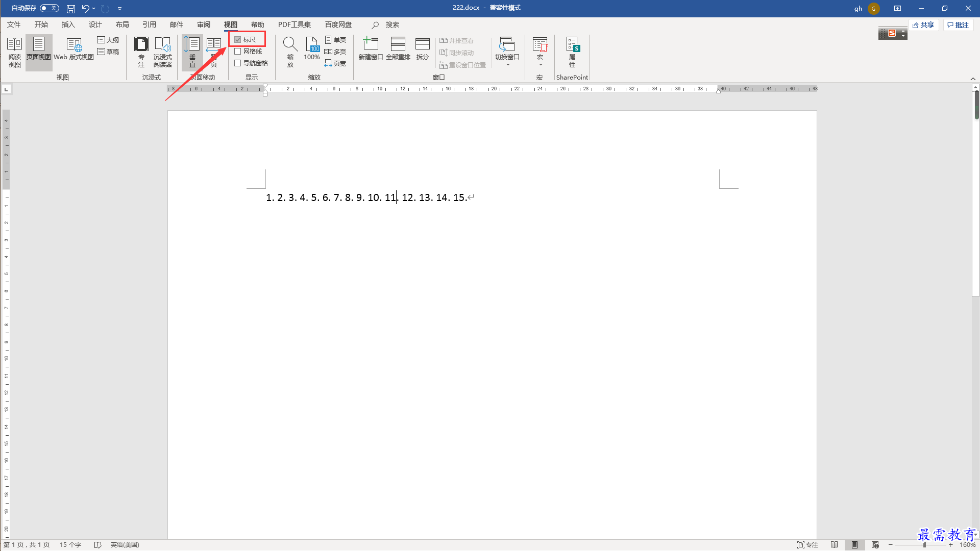Image resolution: width=980 pixels, height=551 pixels.
Task: Switch to Draft (草稿) view
Action: click(108, 52)
